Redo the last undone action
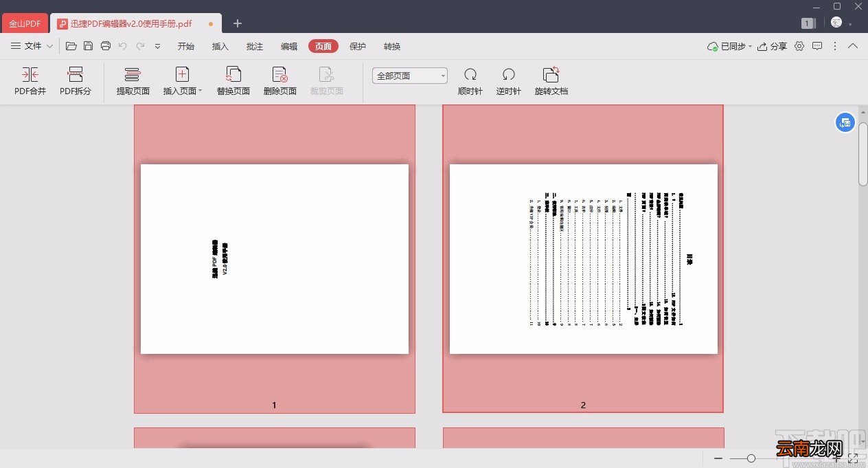 click(140, 46)
